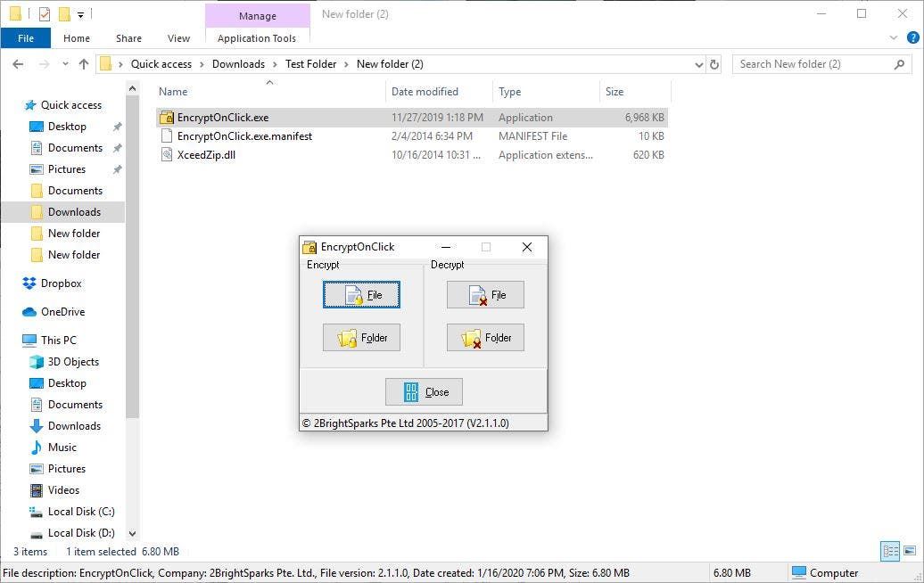Select EncryptOnClick.exe.manifest file
Image resolution: width=924 pixels, height=583 pixels.
point(244,136)
